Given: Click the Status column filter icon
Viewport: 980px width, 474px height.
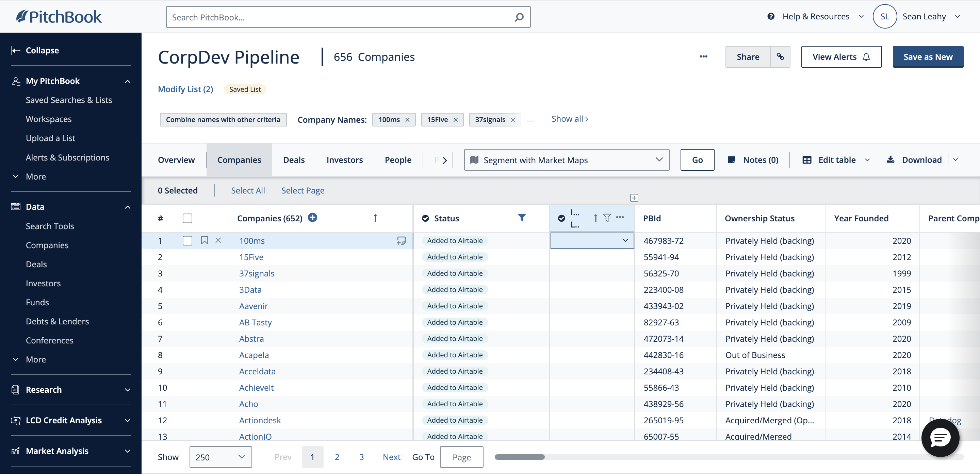Looking at the screenshot, I should tap(522, 218).
